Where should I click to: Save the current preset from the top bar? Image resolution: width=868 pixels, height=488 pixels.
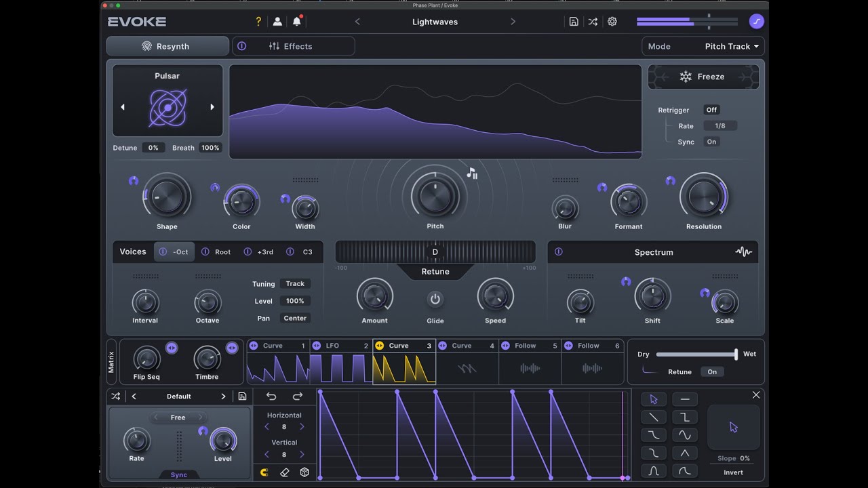coord(574,22)
